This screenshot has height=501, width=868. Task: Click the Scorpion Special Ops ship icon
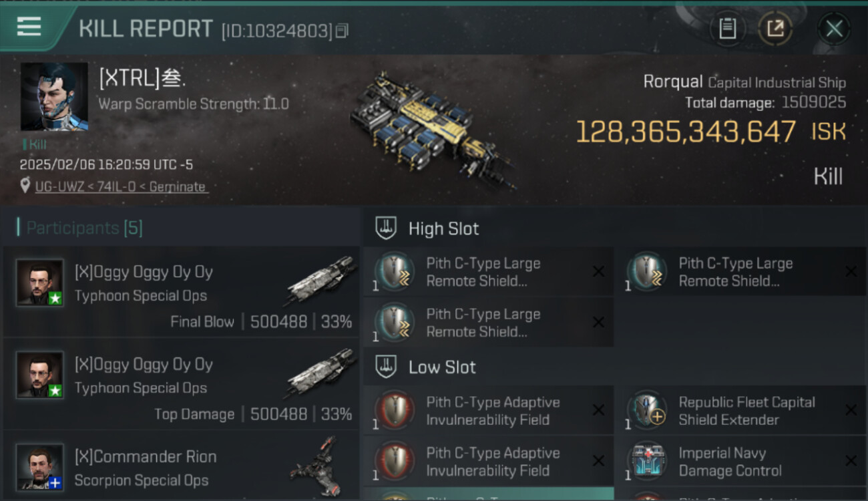click(312, 466)
